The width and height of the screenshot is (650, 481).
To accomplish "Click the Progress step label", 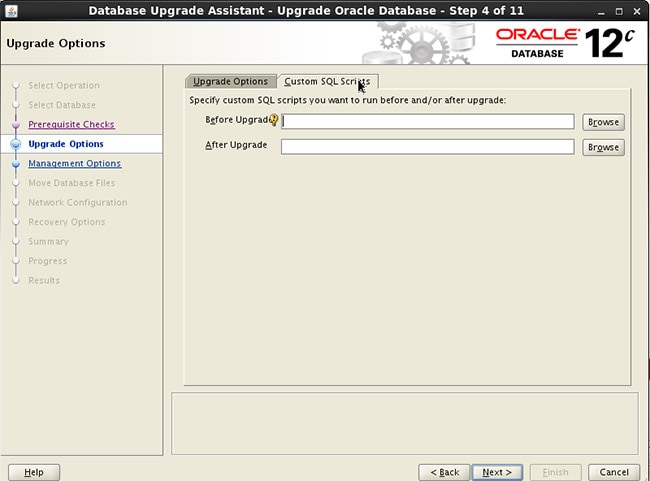I will [x=47, y=261].
